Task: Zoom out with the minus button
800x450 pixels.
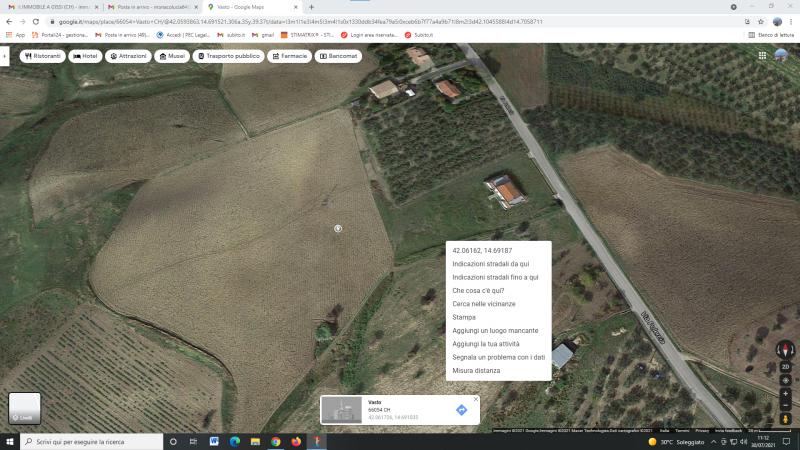Action: [785, 405]
